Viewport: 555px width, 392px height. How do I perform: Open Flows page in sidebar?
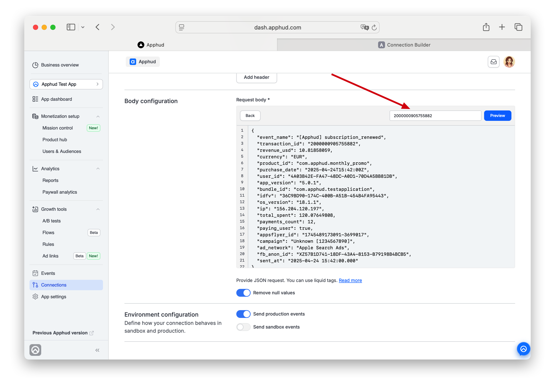[x=48, y=233]
